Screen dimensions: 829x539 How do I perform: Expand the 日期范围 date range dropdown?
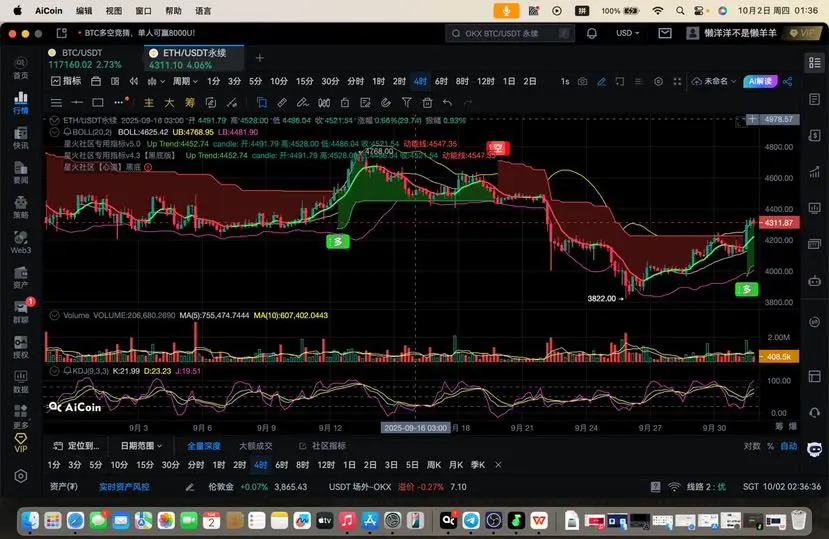point(141,446)
